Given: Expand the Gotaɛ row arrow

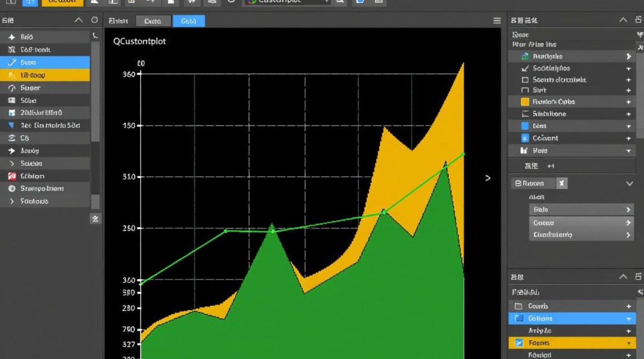Looking at the screenshot, I should [628, 223].
